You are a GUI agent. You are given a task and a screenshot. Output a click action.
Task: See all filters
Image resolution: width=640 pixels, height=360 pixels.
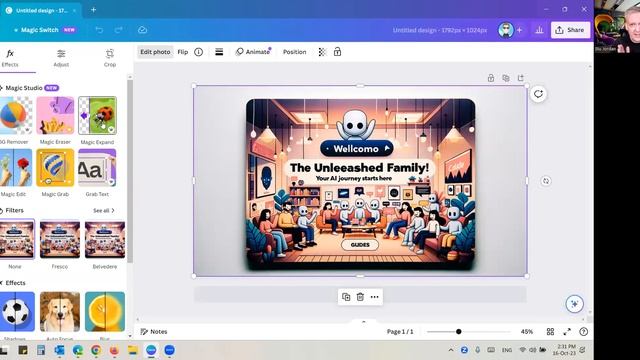pyautogui.click(x=104, y=211)
